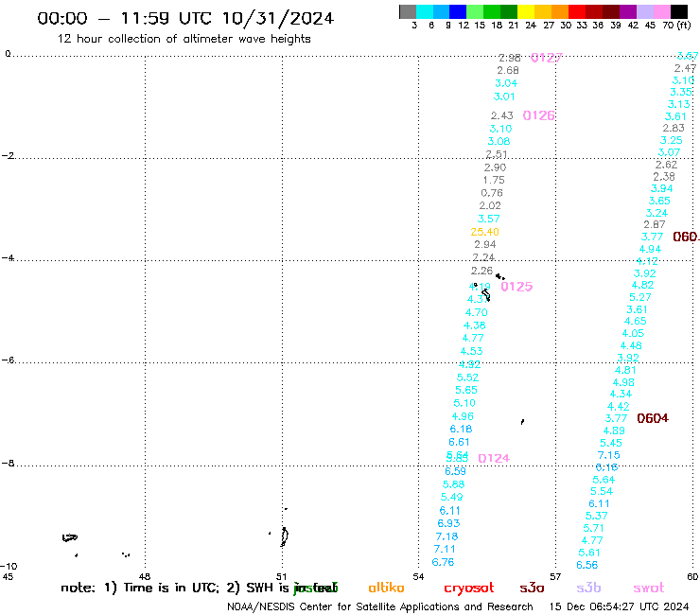Click the 4.98 wave height value
Screen dimensions: 700x615
pos(623,382)
